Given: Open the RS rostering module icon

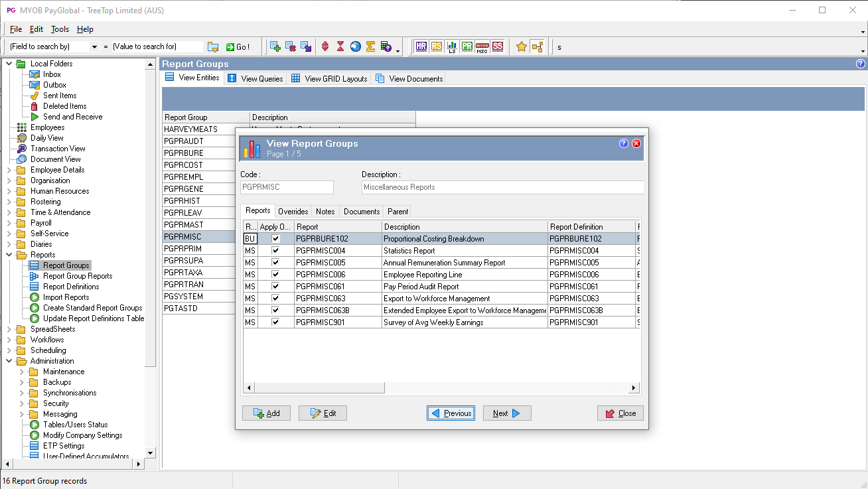Looking at the screenshot, I should coord(437,46).
